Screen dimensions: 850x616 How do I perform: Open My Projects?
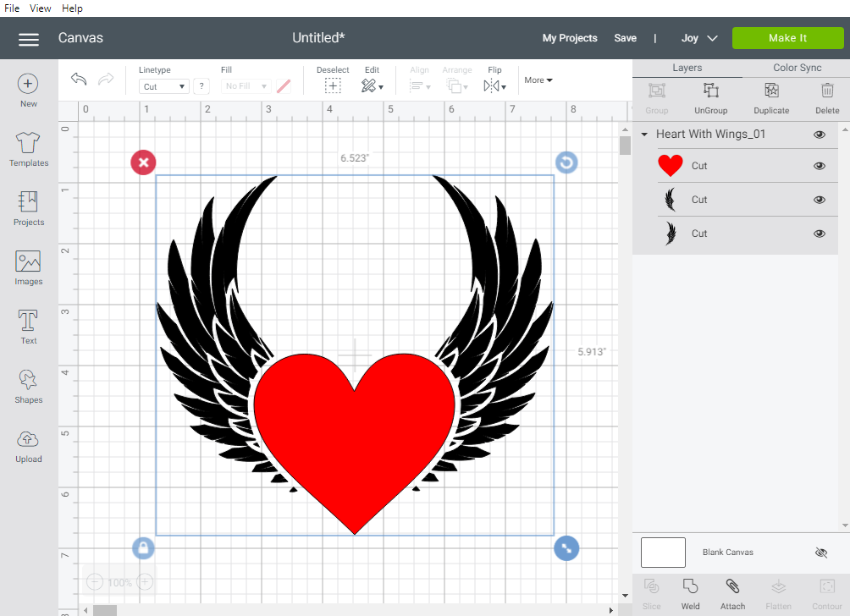570,38
